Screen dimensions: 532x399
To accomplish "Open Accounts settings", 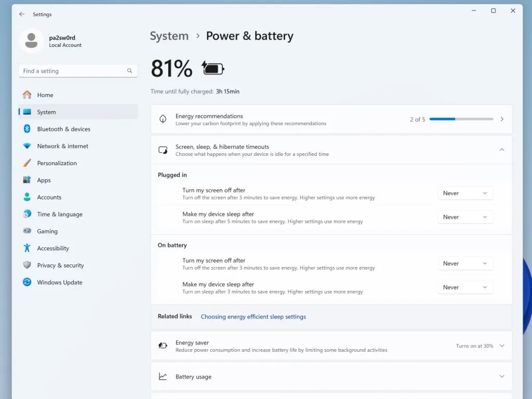I will pyautogui.click(x=49, y=197).
